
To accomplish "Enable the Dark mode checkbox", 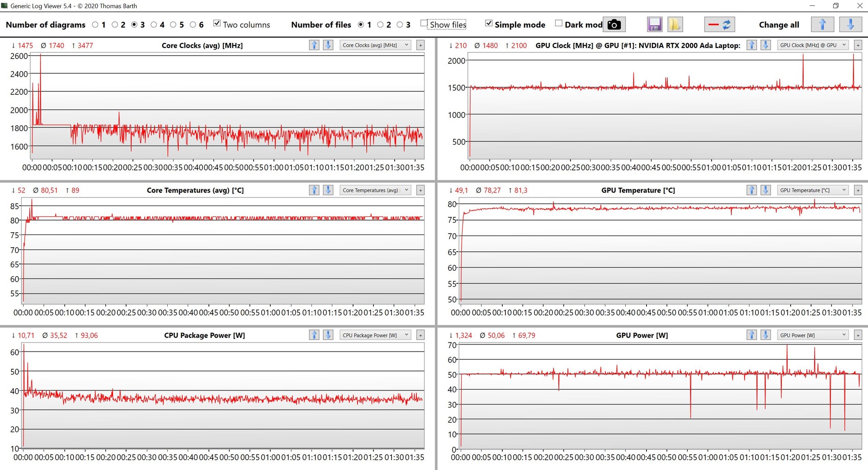I will point(559,23).
